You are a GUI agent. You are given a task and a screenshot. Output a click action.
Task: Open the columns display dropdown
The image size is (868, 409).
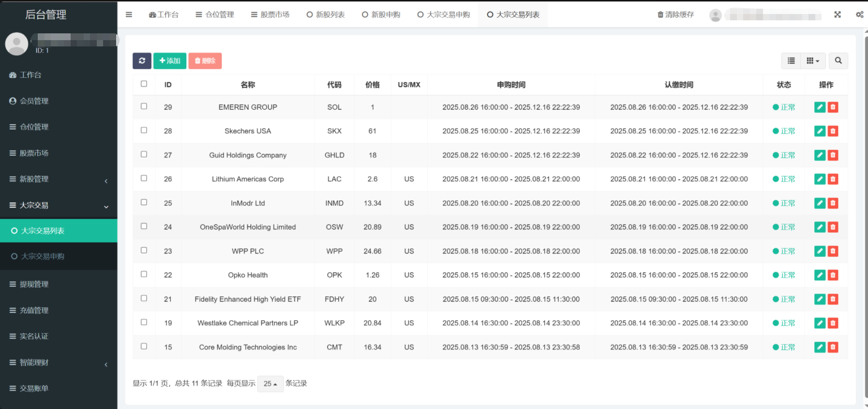[x=813, y=61]
